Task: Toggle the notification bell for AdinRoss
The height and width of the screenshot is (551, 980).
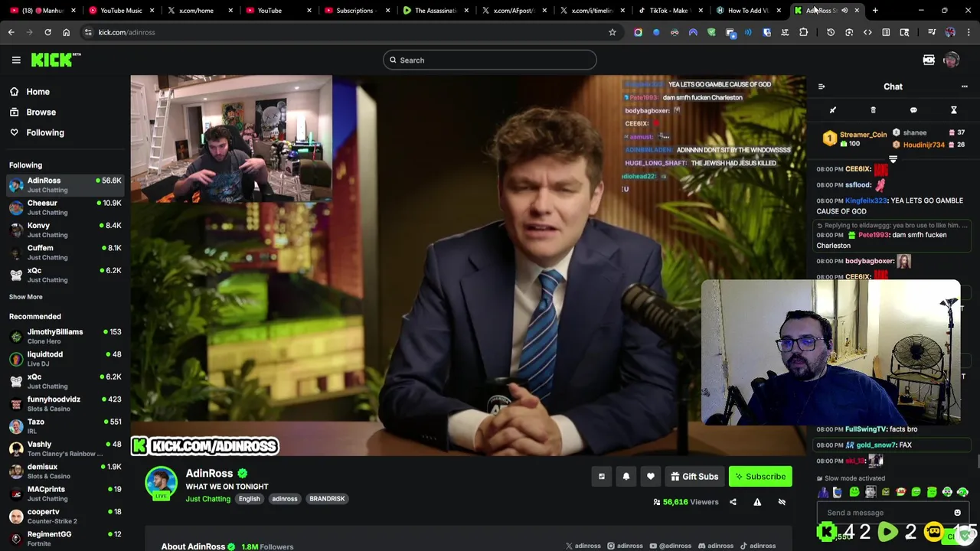Action: point(626,477)
